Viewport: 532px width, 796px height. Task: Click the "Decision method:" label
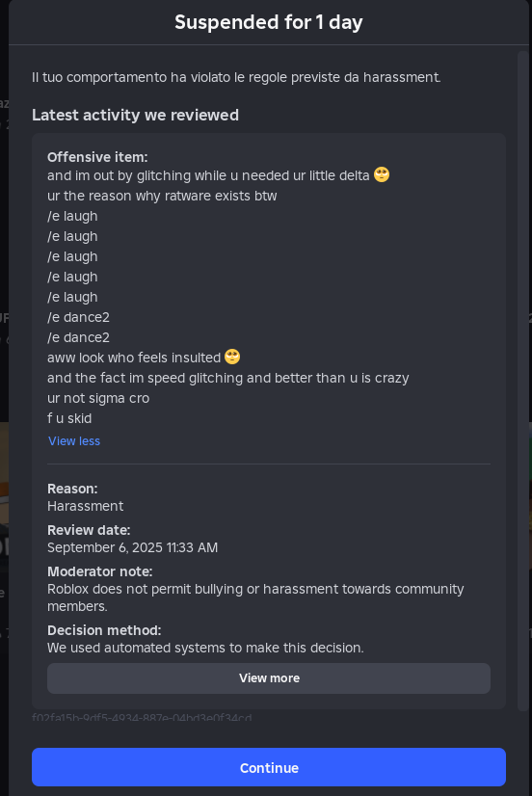click(104, 630)
